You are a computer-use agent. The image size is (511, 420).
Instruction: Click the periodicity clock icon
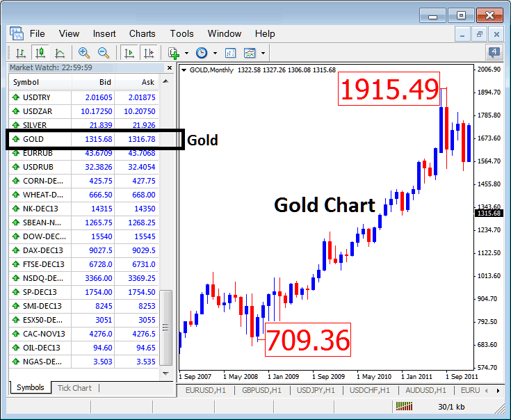click(x=202, y=53)
